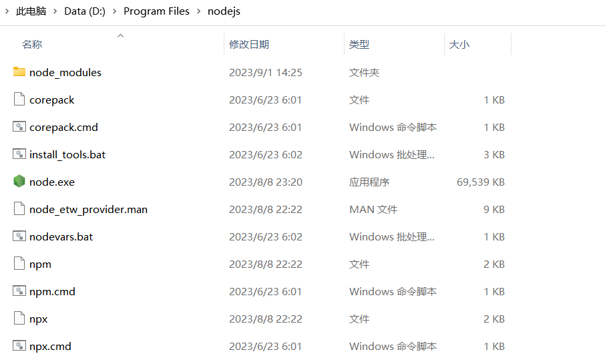Click nodejs in the breadcrumb path

pos(224,11)
